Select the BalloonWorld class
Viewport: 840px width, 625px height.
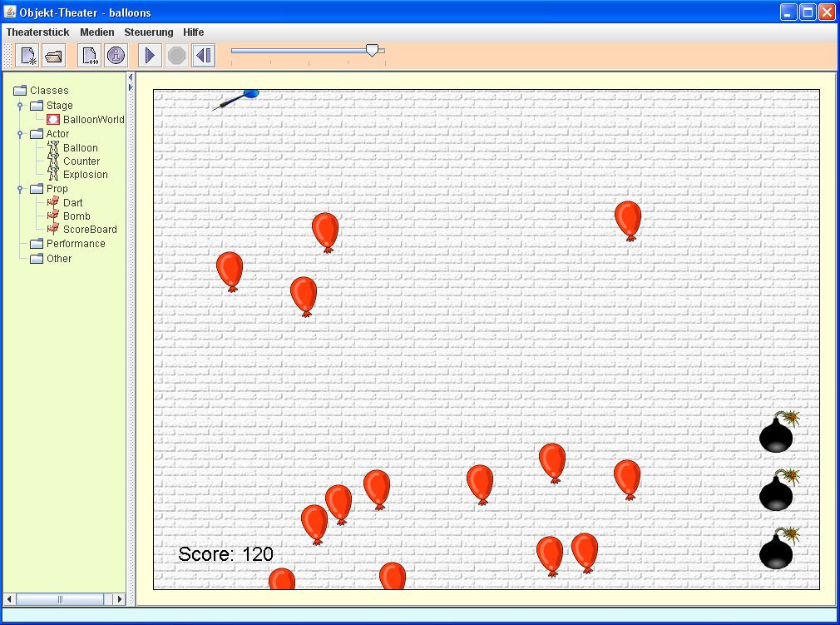point(93,120)
